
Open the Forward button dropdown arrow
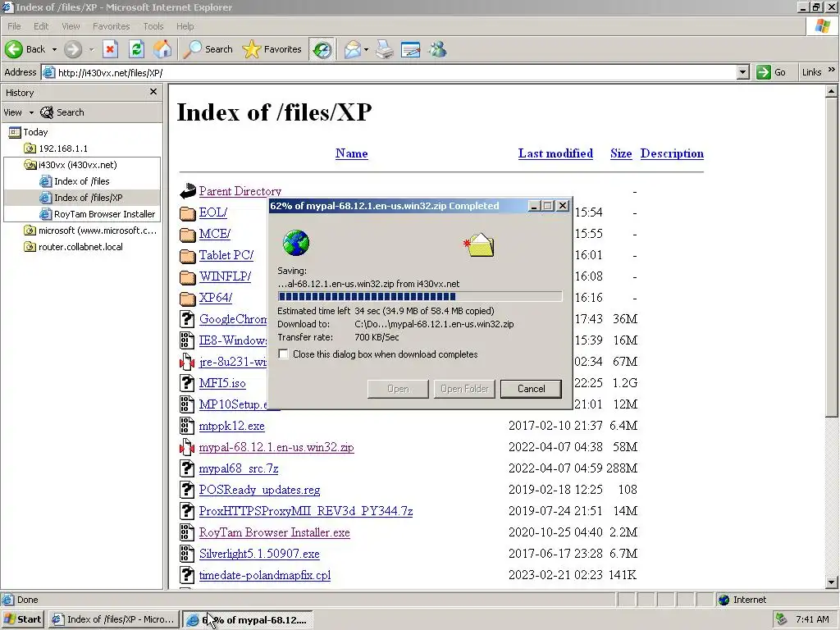[91, 49]
